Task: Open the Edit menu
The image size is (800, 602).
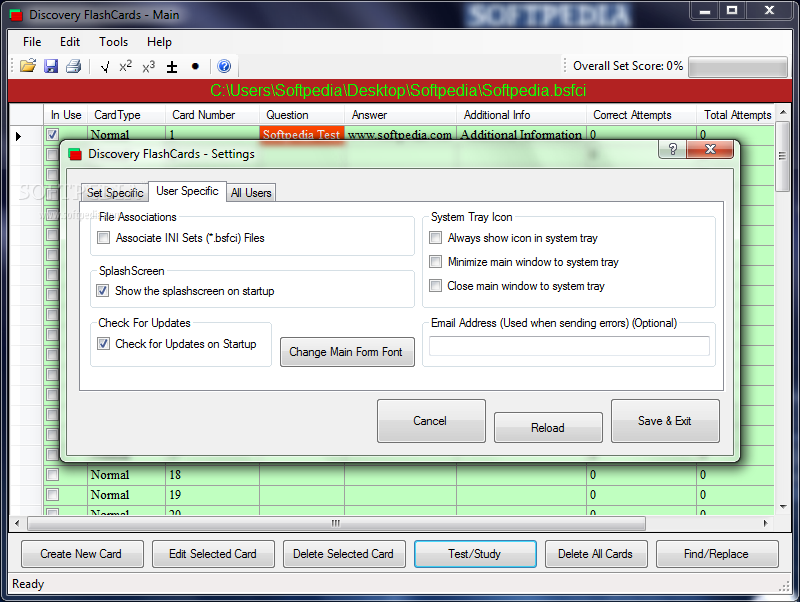Action: [70, 42]
